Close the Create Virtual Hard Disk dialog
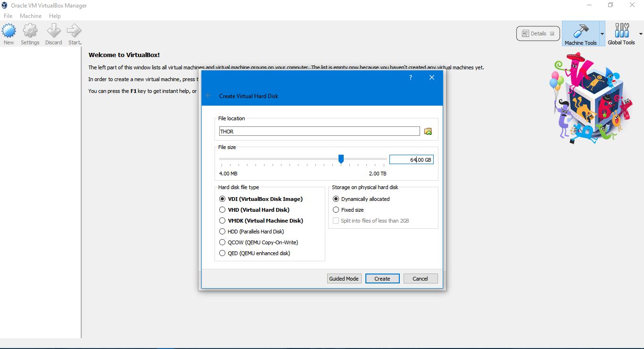Viewport: 644px width, 349px height. [x=432, y=78]
